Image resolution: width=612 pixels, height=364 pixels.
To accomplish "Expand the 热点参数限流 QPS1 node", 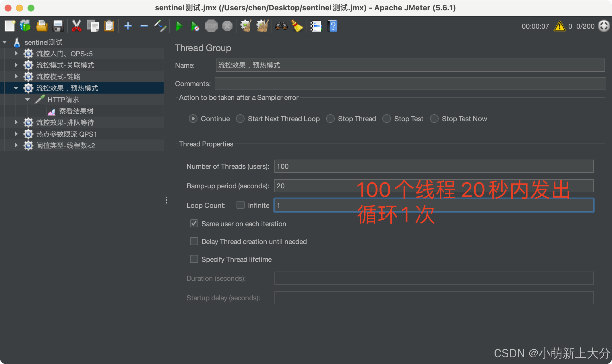I will [16, 134].
